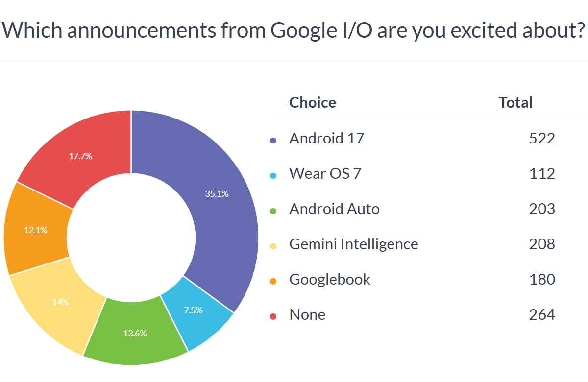Select the red 17.7% donut slice
This screenshot has height=382, width=588.
(81, 156)
